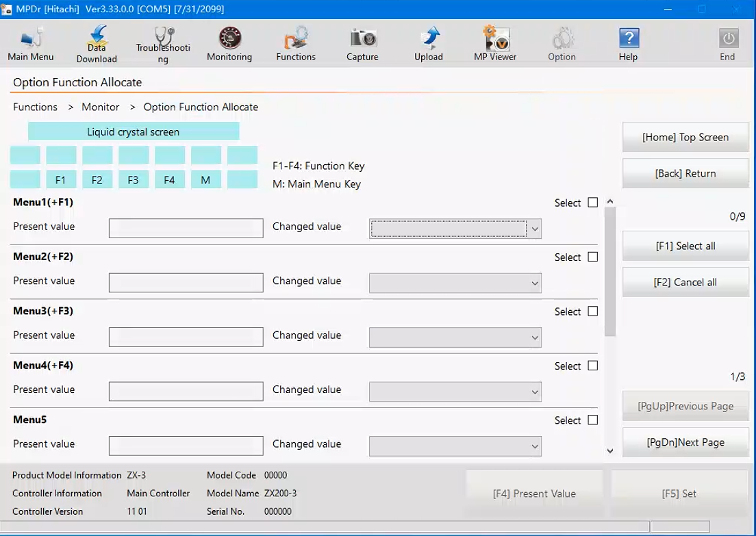The height and width of the screenshot is (536, 756).
Task: Open the Help question mark icon
Action: coord(628,44)
